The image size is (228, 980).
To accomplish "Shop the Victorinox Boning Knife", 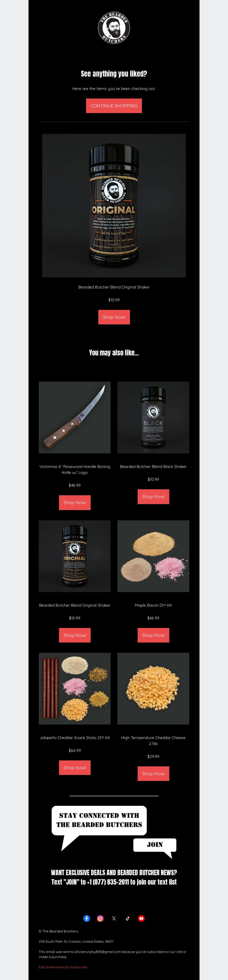I will (75, 502).
